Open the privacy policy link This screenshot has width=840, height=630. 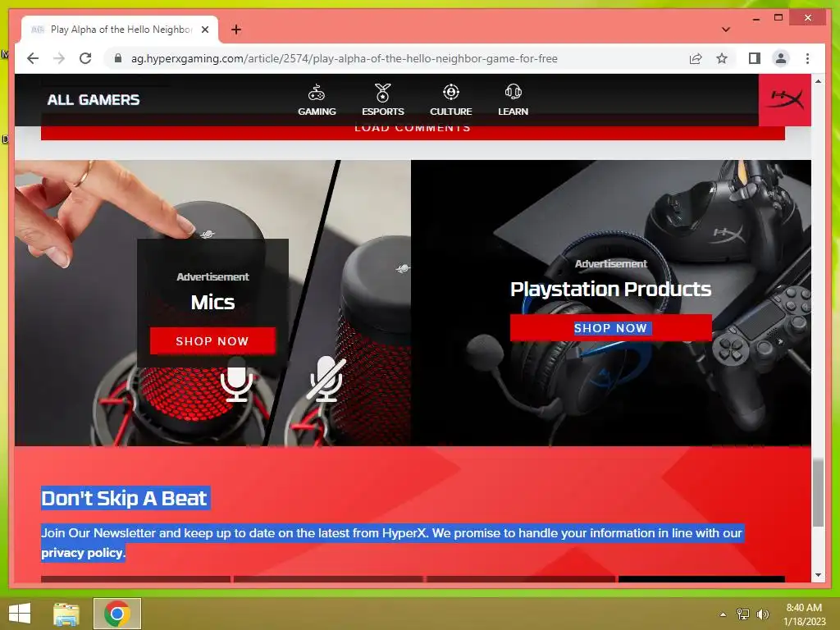click(x=83, y=552)
